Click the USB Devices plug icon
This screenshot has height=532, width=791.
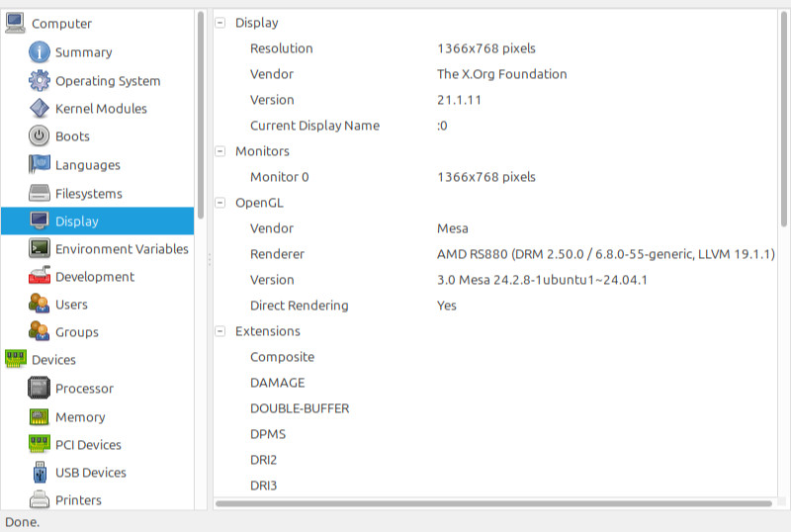pyautogui.click(x=40, y=473)
